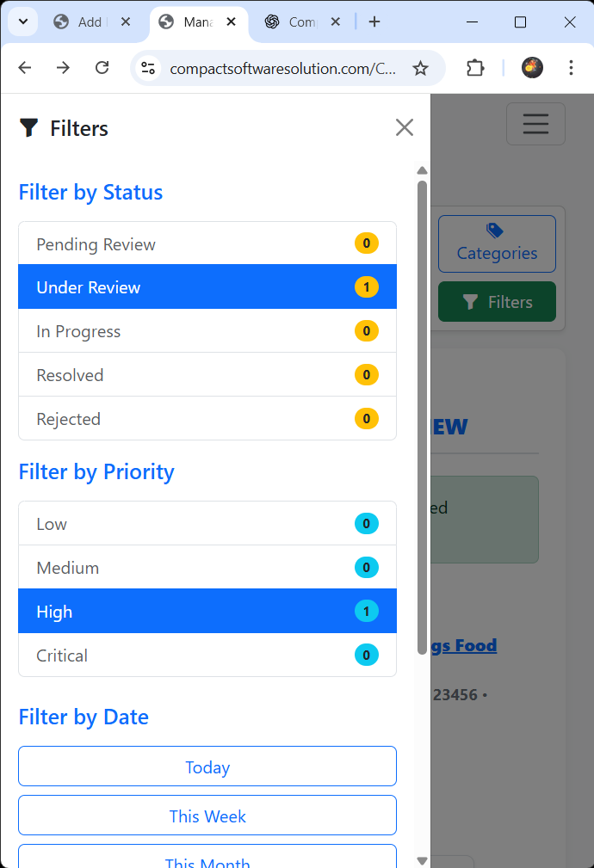594x868 pixels.
Task: Click the site information icon in address bar
Action: point(148,68)
